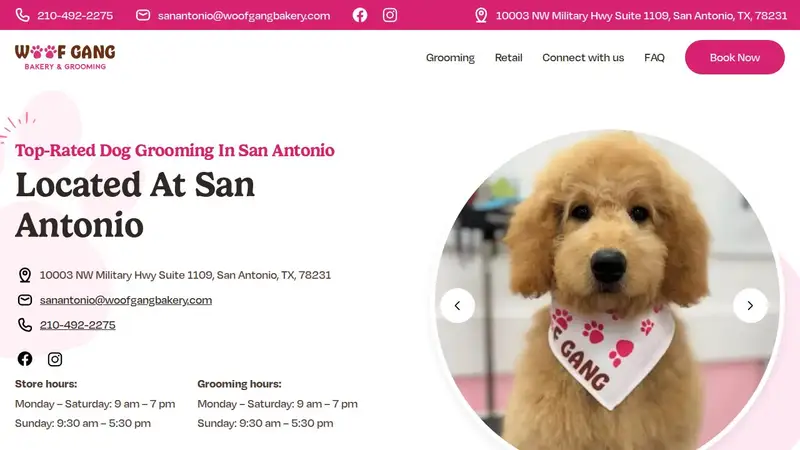The width and height of the screenshot is (800, 450).
Task: Click the location pin beside the hero address
Action: click(24, 275)
